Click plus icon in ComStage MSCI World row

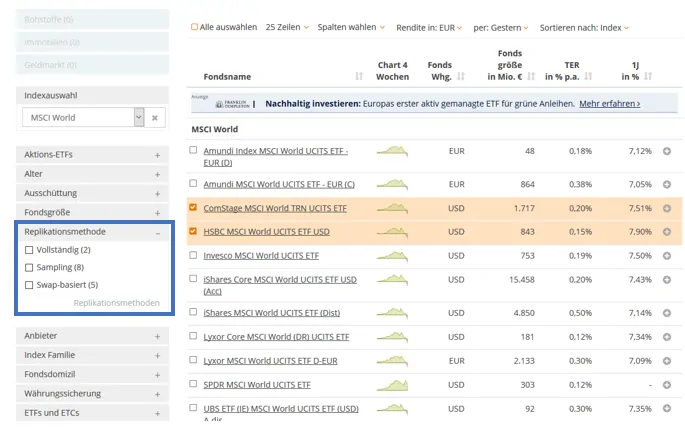point(667,208)
